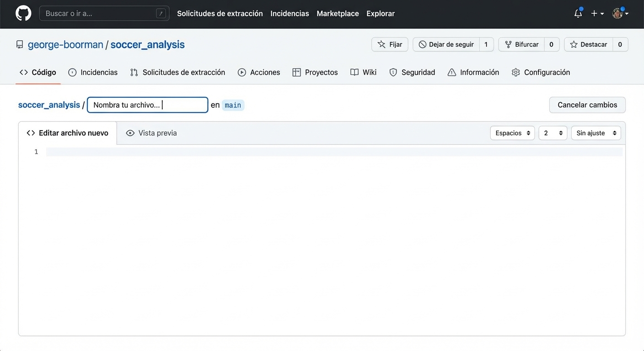Click the repository book icon
The image size is (644, 351).
coord(20,44)
